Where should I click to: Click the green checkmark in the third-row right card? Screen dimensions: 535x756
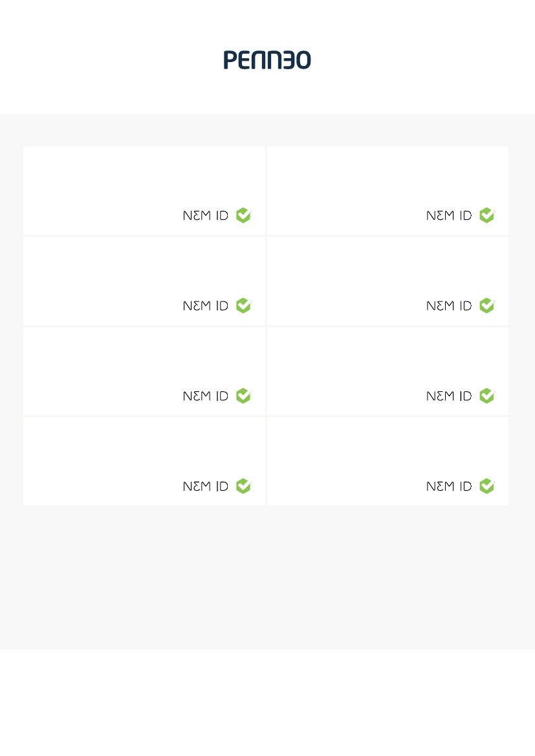coord(487,395)
